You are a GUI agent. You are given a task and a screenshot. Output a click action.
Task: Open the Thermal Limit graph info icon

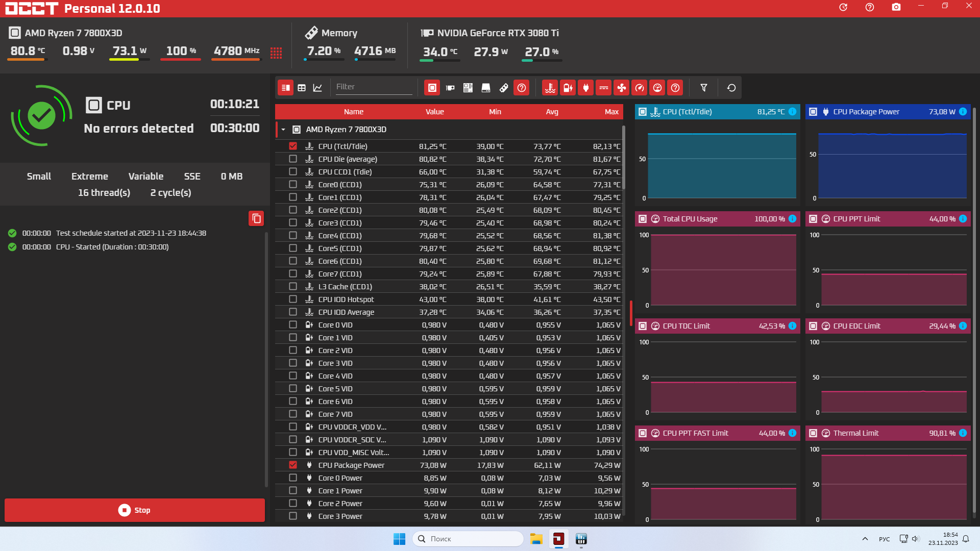point(963,433)
